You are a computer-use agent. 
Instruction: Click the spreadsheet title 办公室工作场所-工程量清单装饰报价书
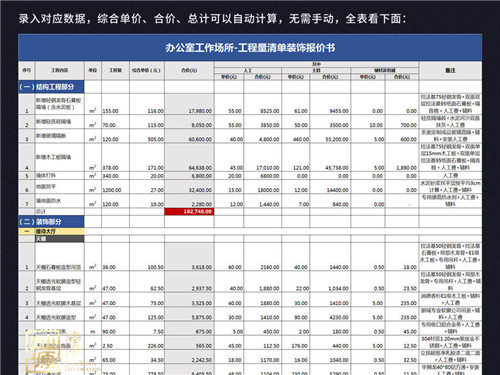(250, 48)
